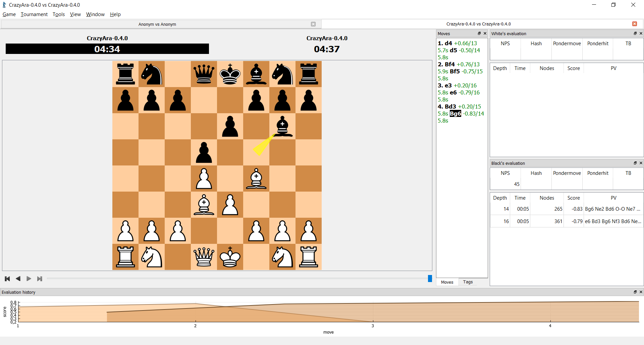Viewport: 644px width, 345px height.
Task: Select the highlighted Bg6 move
Action: click(x=455, y=114)
